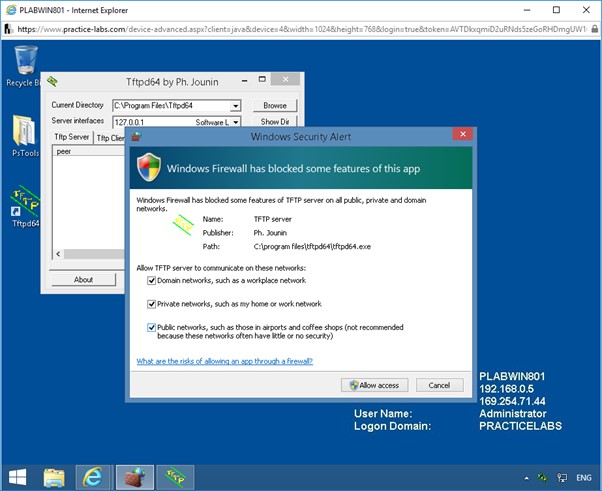This screenshot has width=602, height=491.
Task: Click the address bar site icon
Action: [x=8, y=29]
